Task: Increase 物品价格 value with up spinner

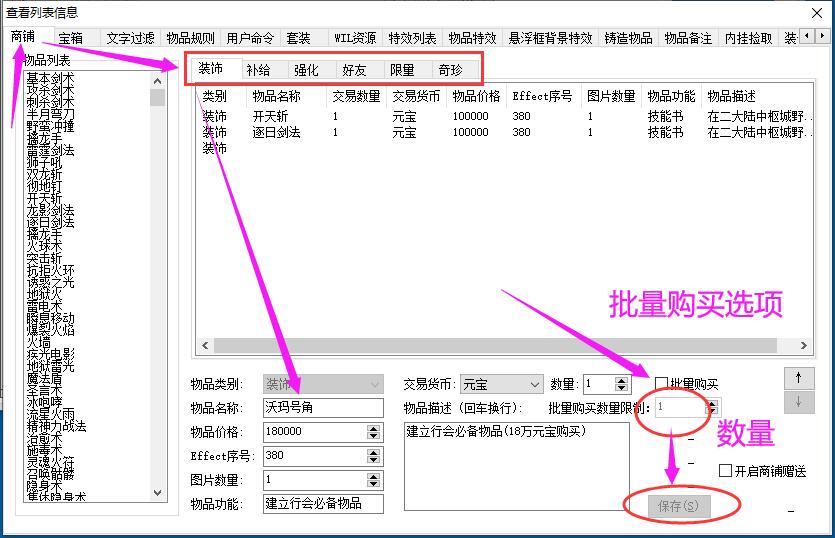Action: pyautogui.click(x=374, y=428)
